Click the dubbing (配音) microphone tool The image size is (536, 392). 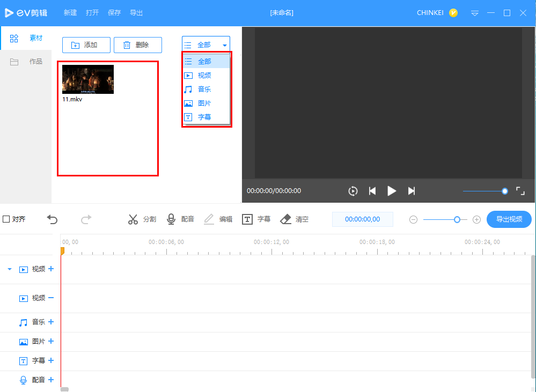point(171,219)
